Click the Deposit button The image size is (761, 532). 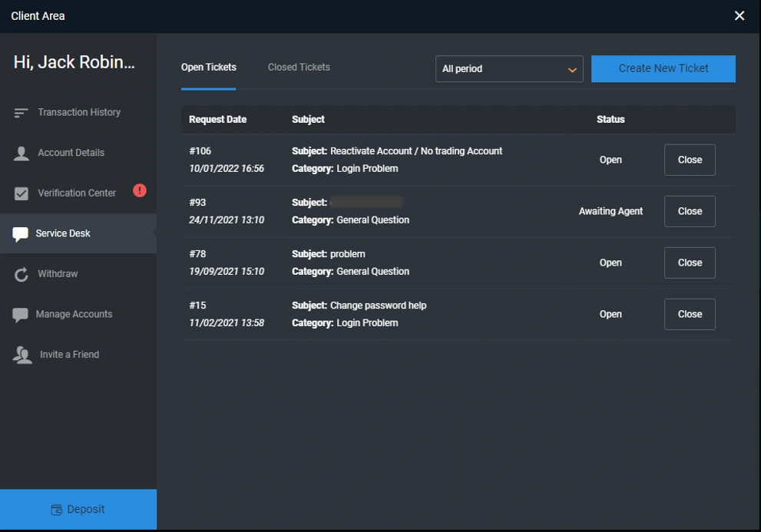click(x=78, y=509)
